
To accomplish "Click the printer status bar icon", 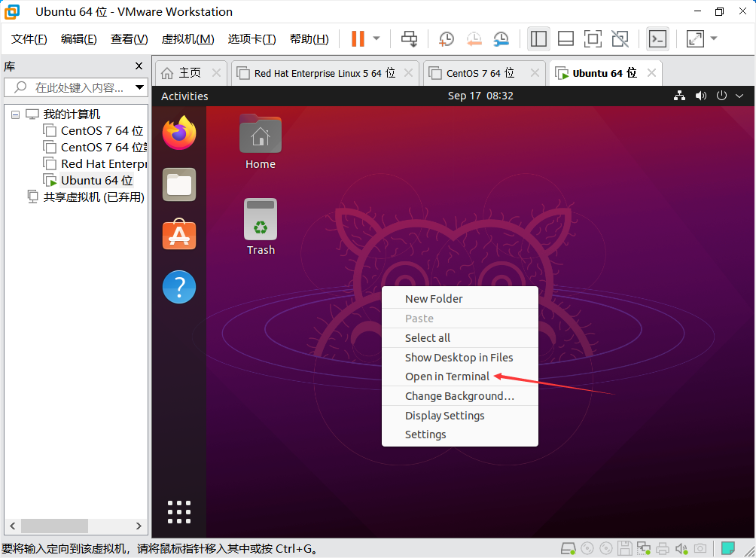I will [663, 549].
